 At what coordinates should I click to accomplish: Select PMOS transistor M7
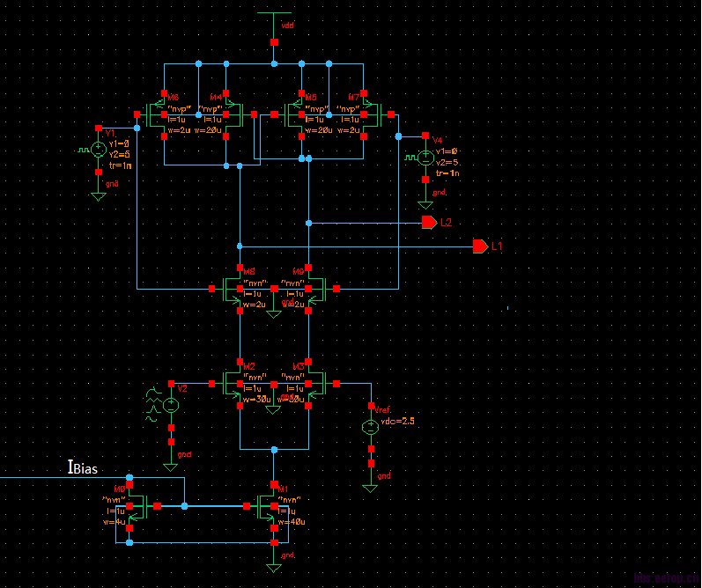[373, 115]
